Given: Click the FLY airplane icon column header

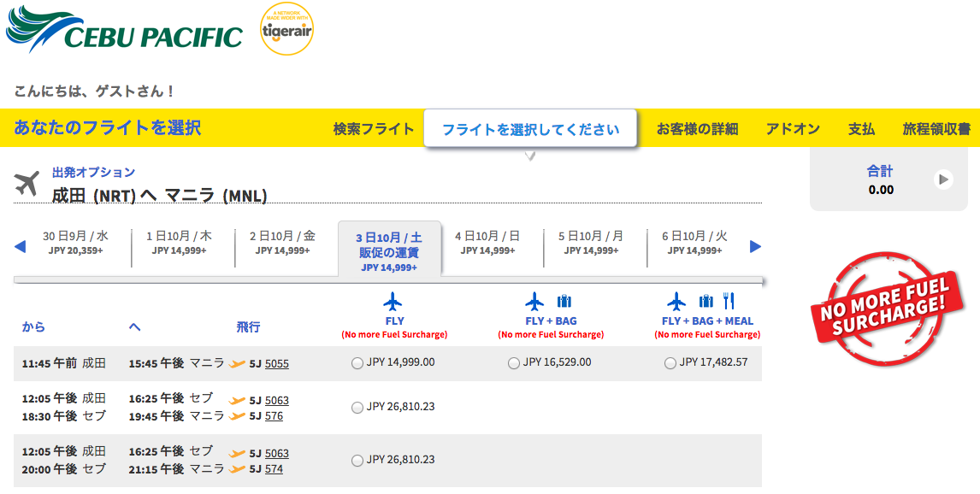Looking at the screenshot, I should coord(393,302).
